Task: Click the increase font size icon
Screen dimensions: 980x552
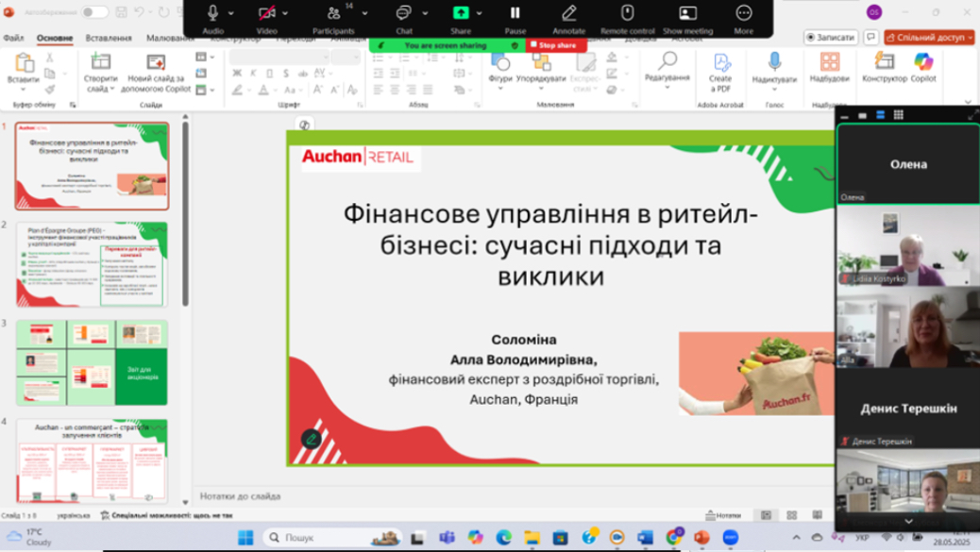Action: [x=317, y=90]
